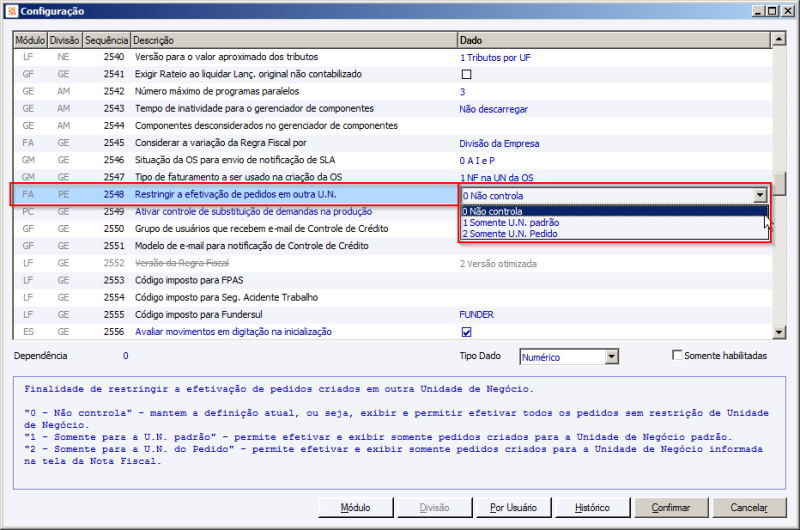Screen dimensions: 800x530
Task: Click the grid vertical scrollbar thumb
Action: (779, 184)
